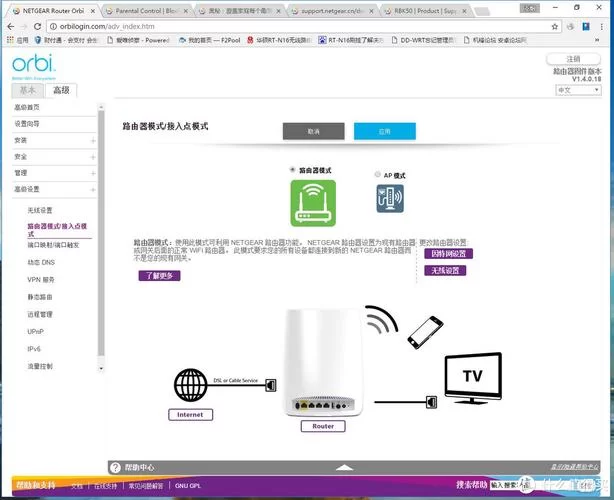Expand the 安装 menu section
This screenshot has height=500, width=614.
tap(93, 141)
